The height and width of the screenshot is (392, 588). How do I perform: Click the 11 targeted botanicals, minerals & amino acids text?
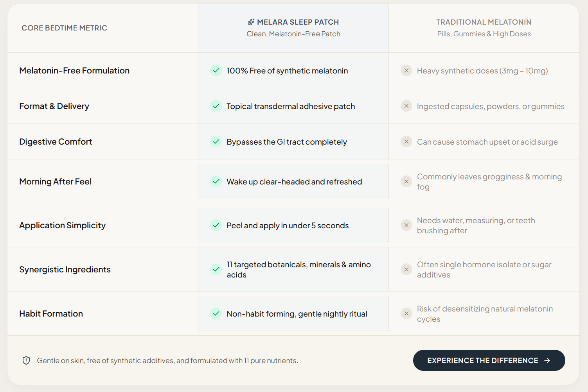298,270
